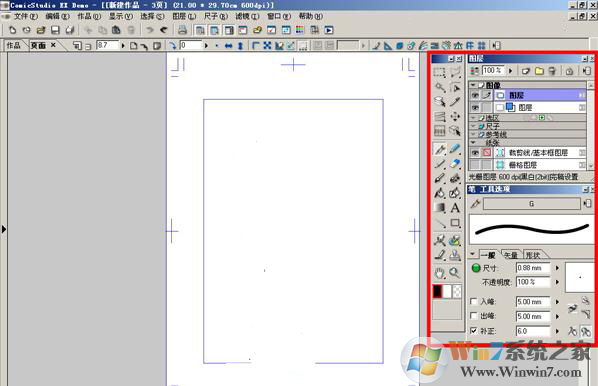Open the 尺寸 size value arrow
598x386 pixels.
click(557, 268)
